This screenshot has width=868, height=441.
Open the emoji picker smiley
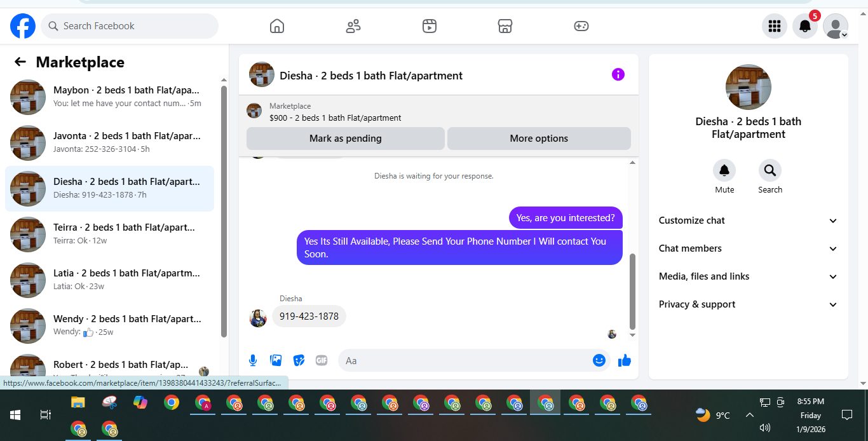point(599,360)
